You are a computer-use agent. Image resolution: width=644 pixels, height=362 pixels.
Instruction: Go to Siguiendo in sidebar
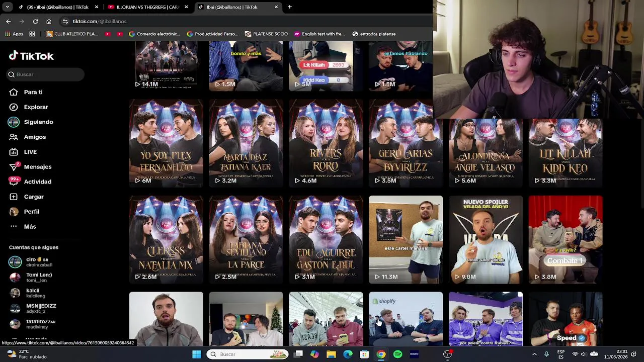[38, 122]
